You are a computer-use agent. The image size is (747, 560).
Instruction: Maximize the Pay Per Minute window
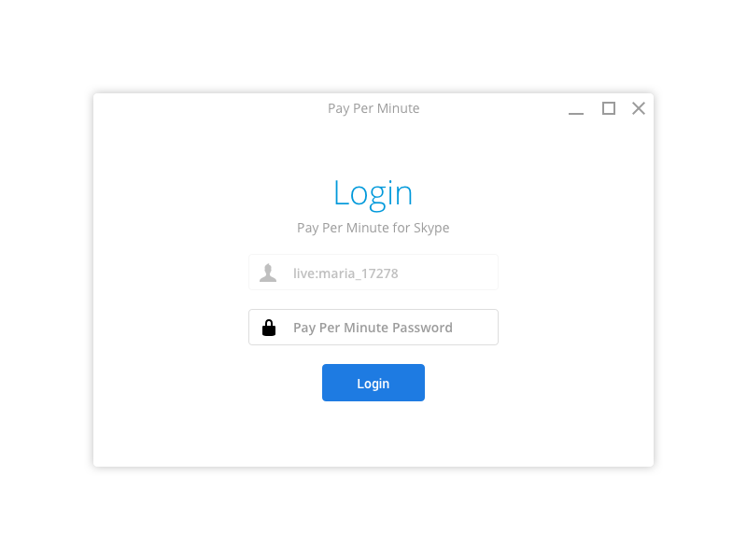click(609, 108)
